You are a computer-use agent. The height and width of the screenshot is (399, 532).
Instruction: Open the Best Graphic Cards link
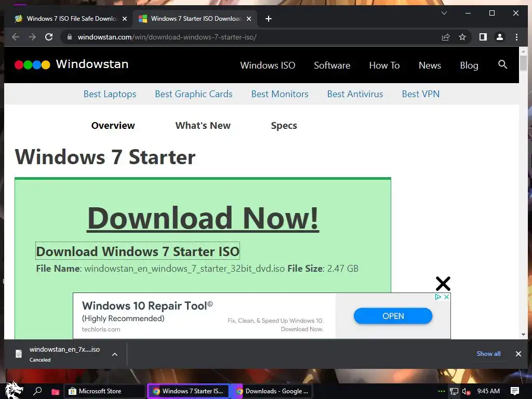[x=193, y=94]
